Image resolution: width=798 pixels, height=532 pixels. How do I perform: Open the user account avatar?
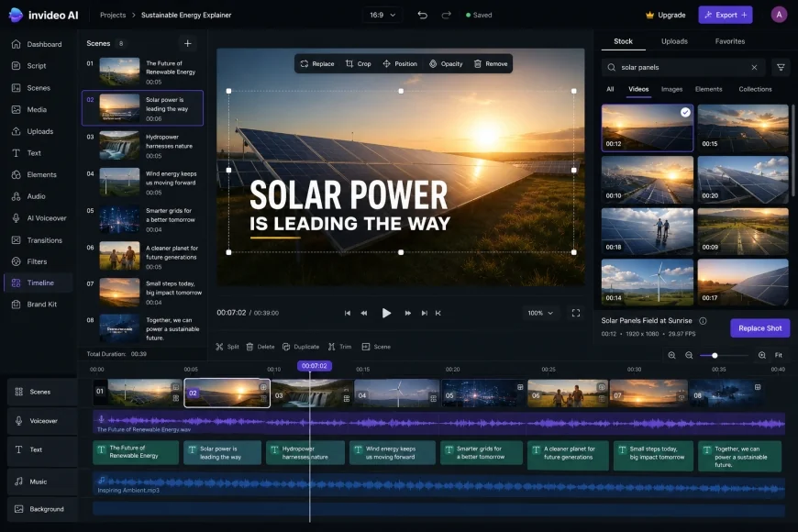point(779,15)
